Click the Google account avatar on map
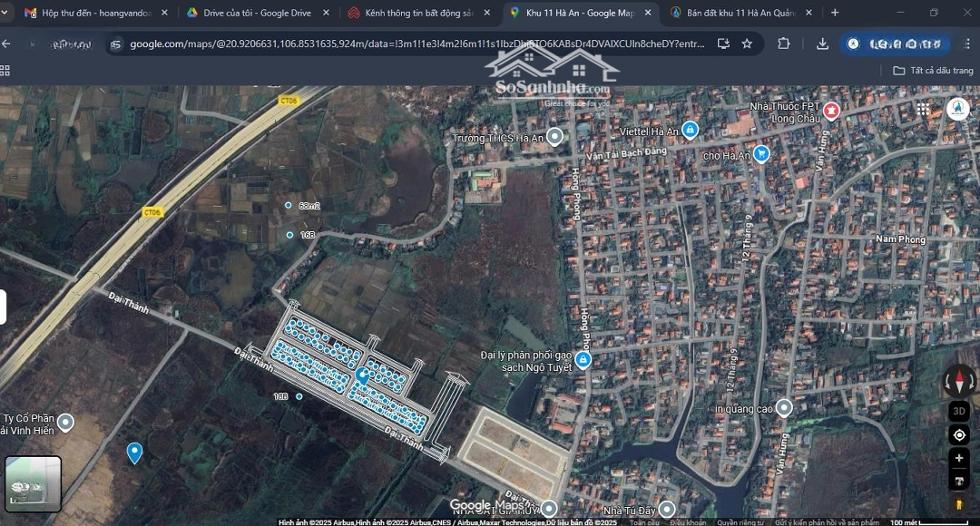The height and width of the screenshot is (526, 980). (x=956, y=109)
